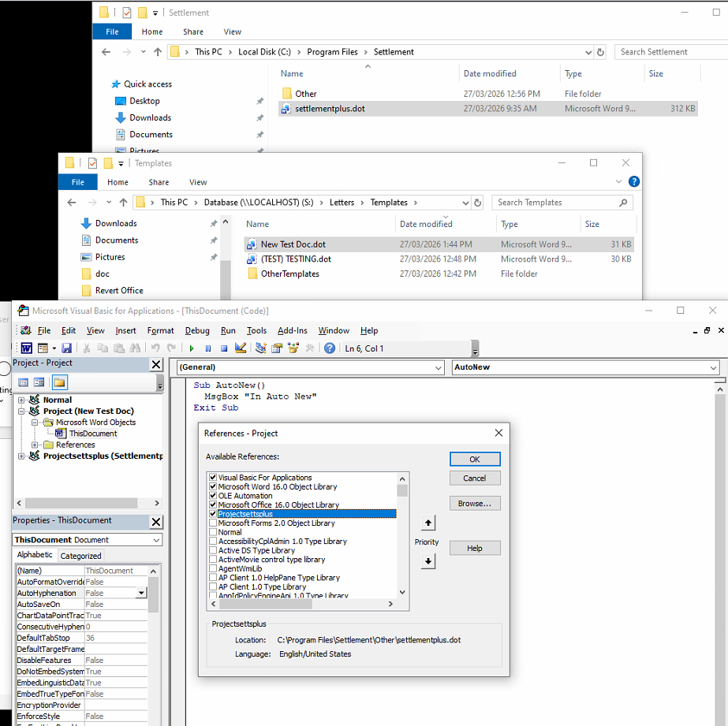Click View Code icon in Project panel

[x=23, y=382]
